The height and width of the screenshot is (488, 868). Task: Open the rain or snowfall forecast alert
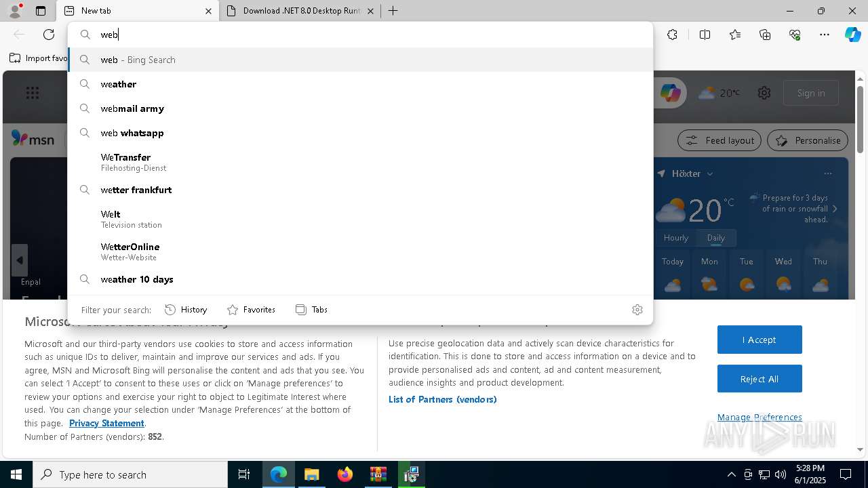[794, 208]
